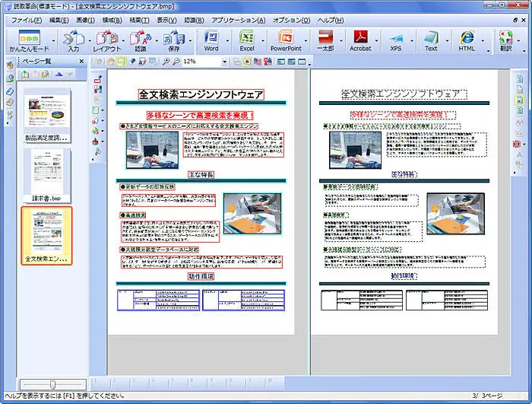Screen dimensions: 532x404
Task: Click the thumbnail size slider at bottom left
Action: [x=52, y=384]
